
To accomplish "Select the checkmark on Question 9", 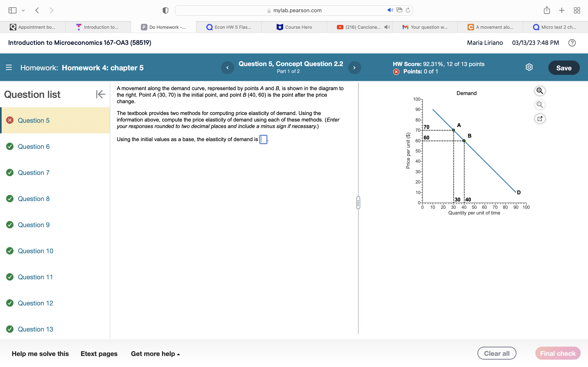I will pos(10,225).
